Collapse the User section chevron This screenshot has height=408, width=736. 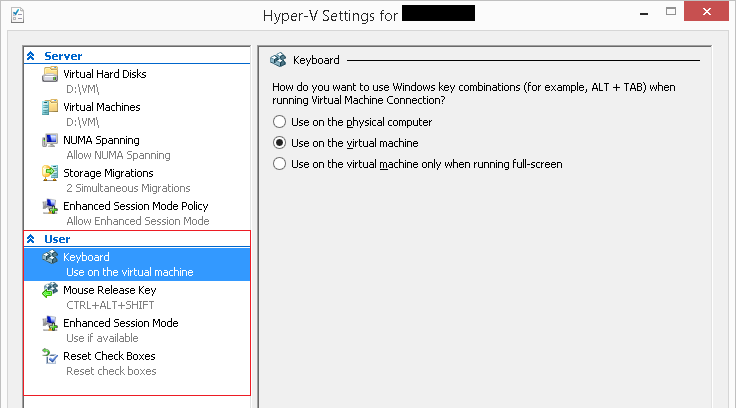31,239
